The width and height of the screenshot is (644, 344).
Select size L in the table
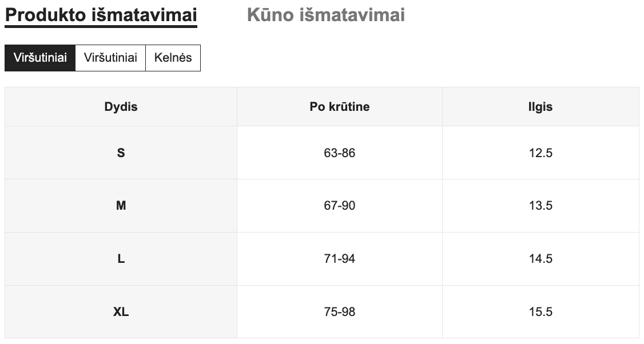click(x=120, y=259)
